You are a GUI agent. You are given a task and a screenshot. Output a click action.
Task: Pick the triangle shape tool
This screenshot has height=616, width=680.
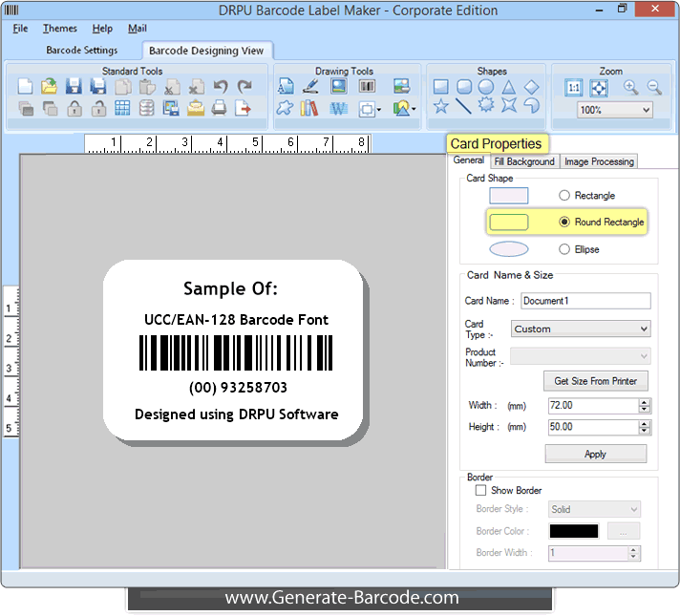click(509, 87)
